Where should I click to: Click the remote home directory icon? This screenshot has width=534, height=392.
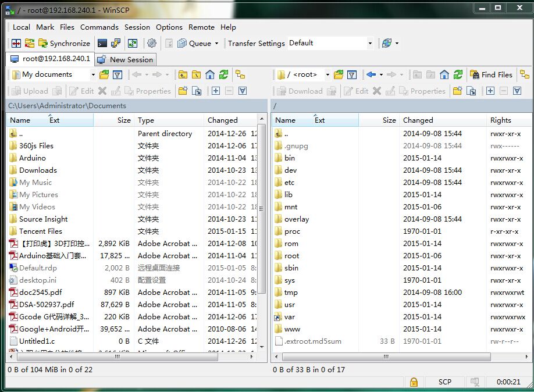click(444, 74)
